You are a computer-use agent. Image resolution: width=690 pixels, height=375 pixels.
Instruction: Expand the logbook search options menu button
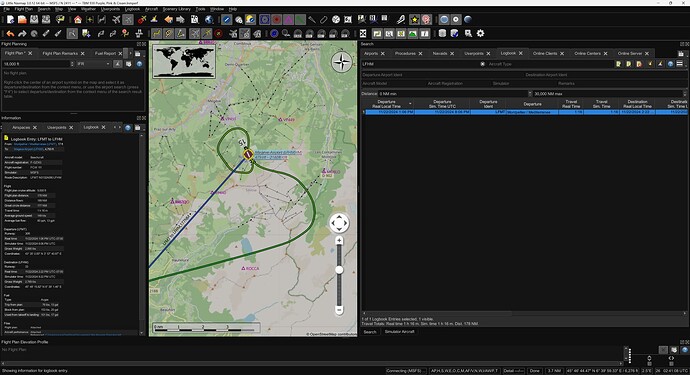[679, 64]
